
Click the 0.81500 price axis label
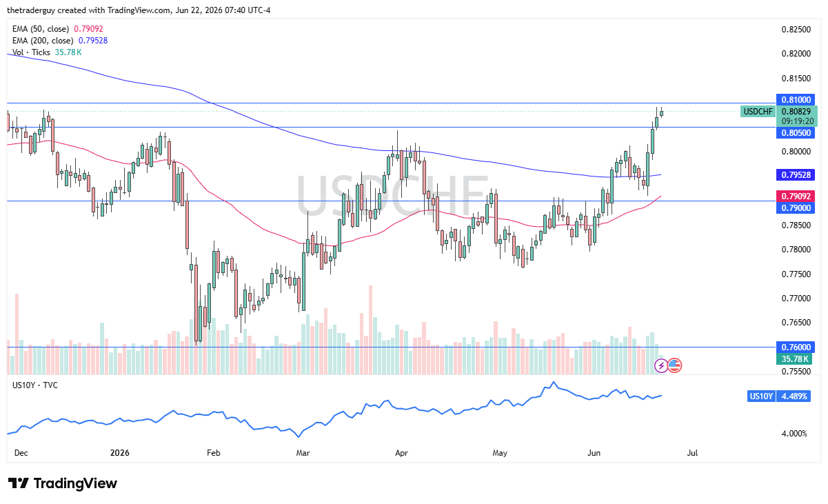tap(796, 78)
